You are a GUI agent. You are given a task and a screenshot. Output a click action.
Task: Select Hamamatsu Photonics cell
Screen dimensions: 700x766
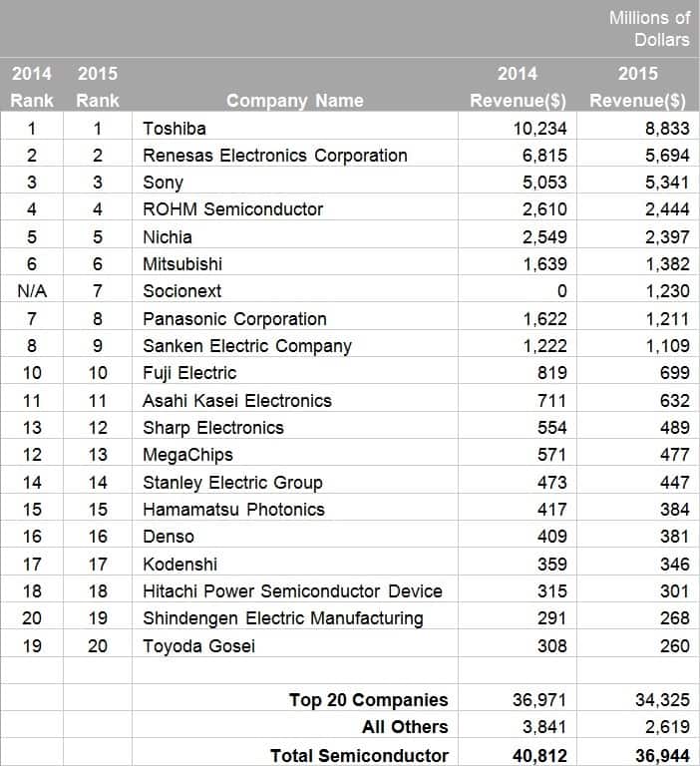[294, 509]
